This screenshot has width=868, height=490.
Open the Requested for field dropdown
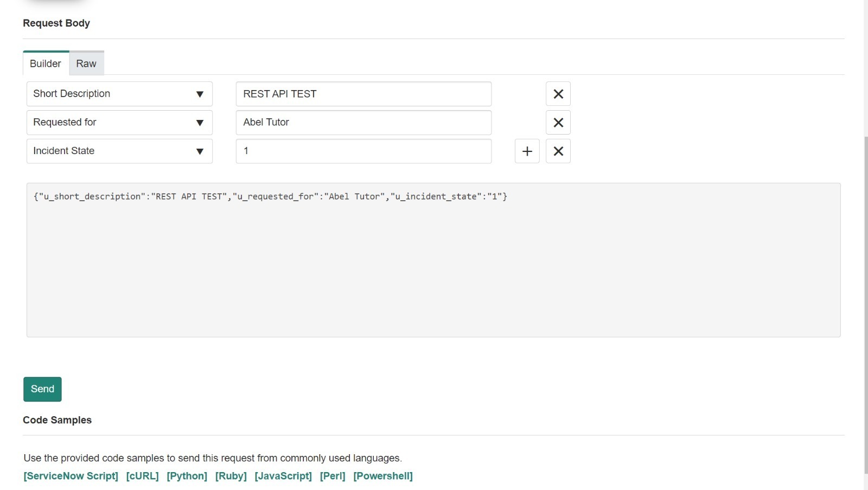tap(119, 123)
